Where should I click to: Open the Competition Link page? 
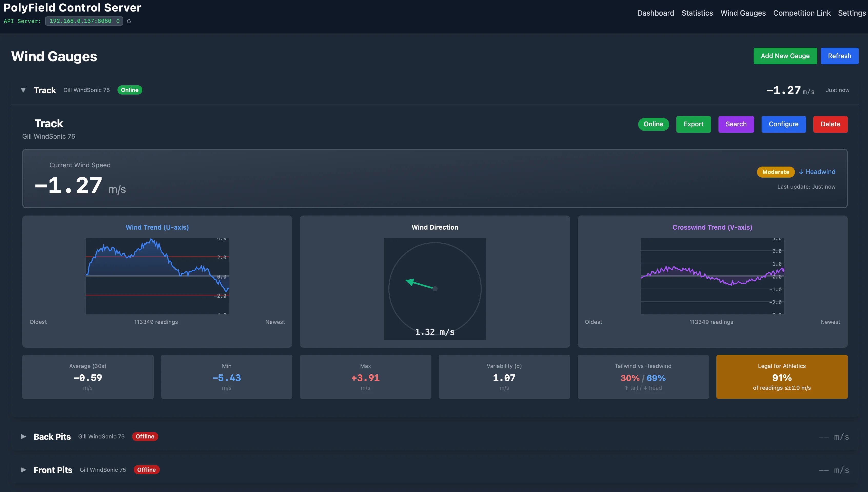(x=801, y=13)
